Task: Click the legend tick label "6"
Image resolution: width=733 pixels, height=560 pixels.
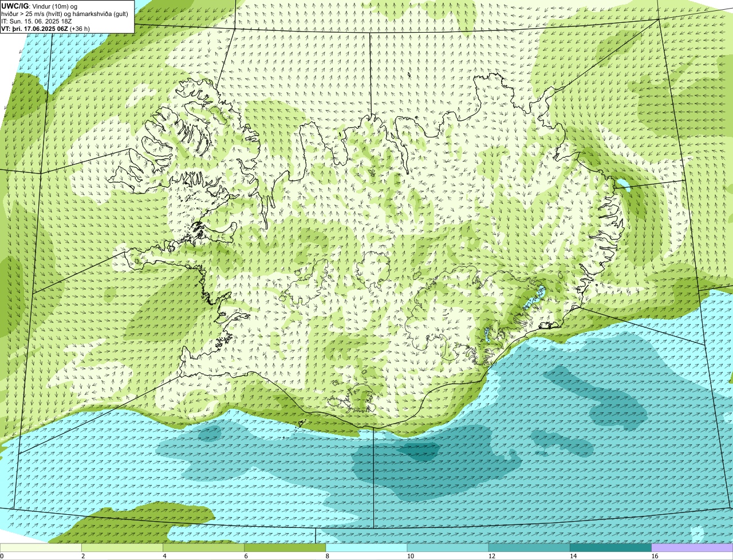Action: pyautogui.click(x=246, y=556)
